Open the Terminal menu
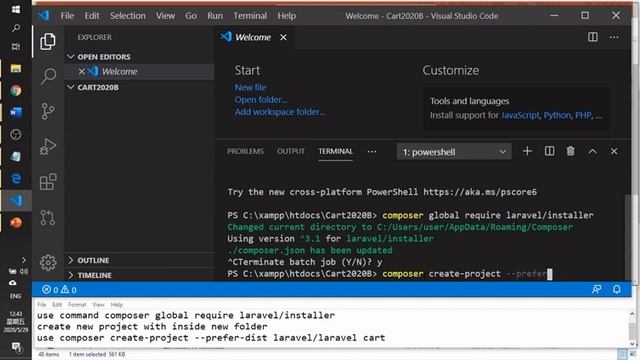Viewport: 640px width, 360px height. tap(250, 16)
